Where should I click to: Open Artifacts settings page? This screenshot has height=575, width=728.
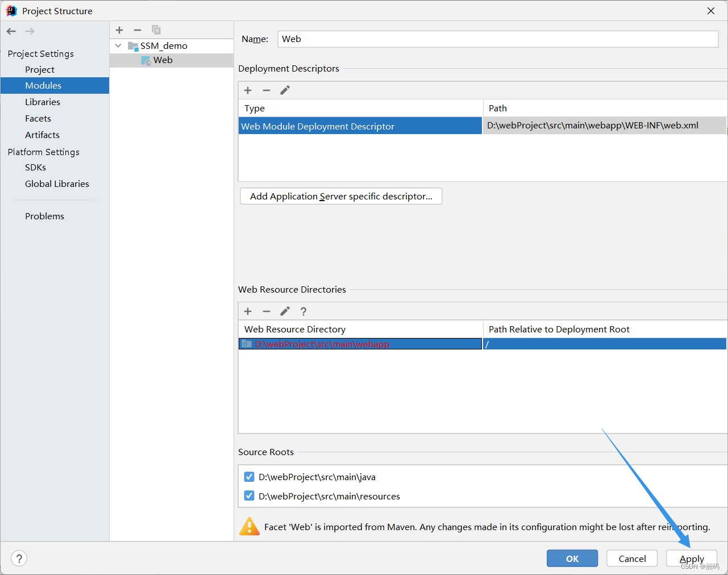(42, 135)
